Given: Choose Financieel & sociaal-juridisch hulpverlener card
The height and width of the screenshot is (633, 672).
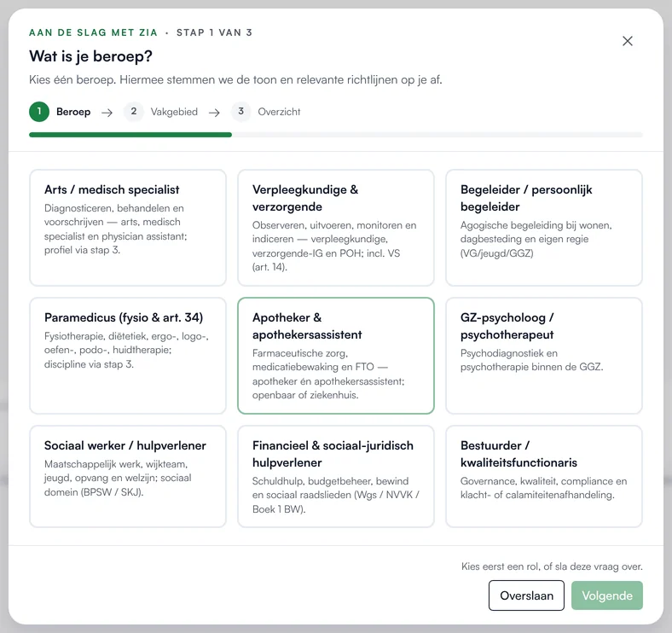Looking at the screenshot, I should pos(336,477).
